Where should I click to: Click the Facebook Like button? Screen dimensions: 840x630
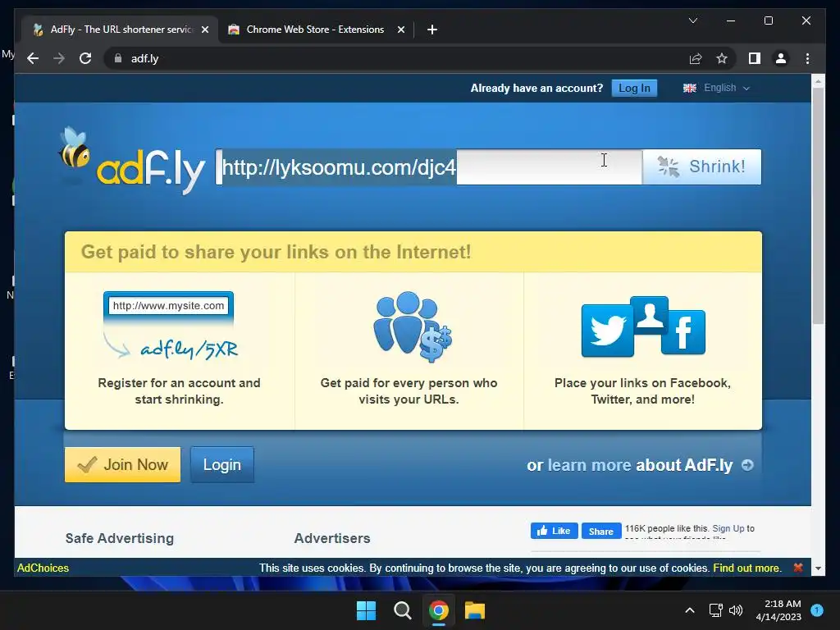pyautogui.click(x=554, y=531)
